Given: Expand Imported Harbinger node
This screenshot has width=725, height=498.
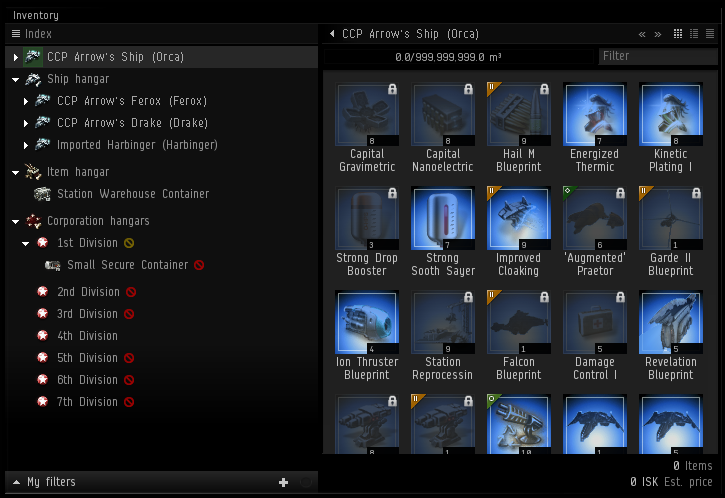Looking at the screenshot, I should pyautogui.click(x=26, y=145).
